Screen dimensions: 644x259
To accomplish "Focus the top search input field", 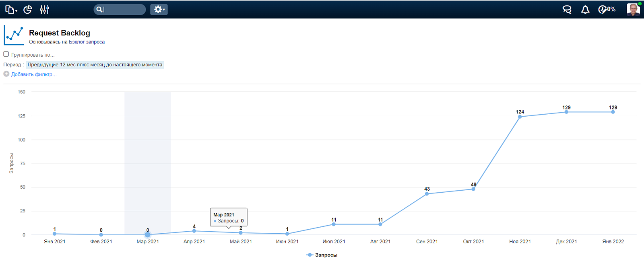I will [x=120, y=10].
